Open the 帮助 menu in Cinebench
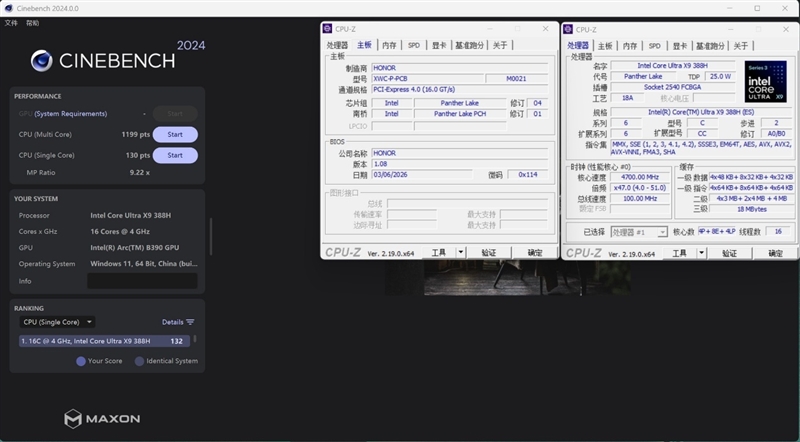 [32, 23]
